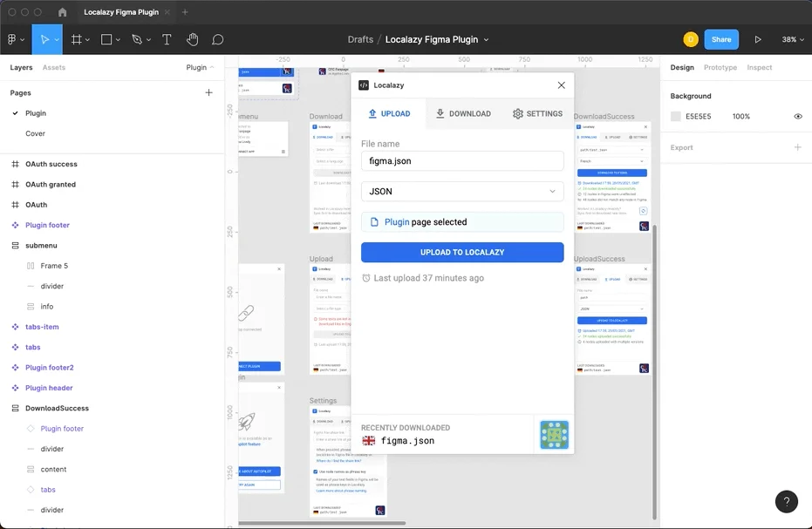Click the UK flag in Recently Downloaded
Viewport: 812px width, 529px height.
click(x=369, y=440)
